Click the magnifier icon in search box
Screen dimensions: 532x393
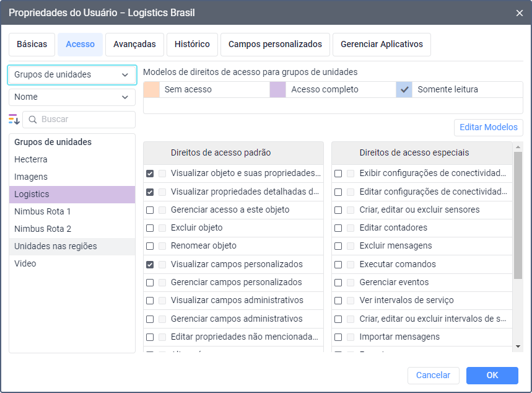tap(32, 120)
